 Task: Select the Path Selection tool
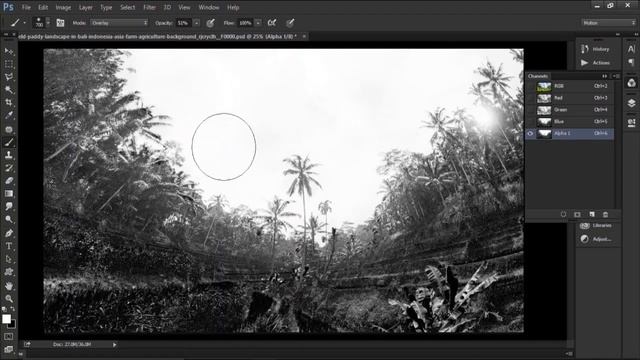pyautogui.click(x=9, y=259)
